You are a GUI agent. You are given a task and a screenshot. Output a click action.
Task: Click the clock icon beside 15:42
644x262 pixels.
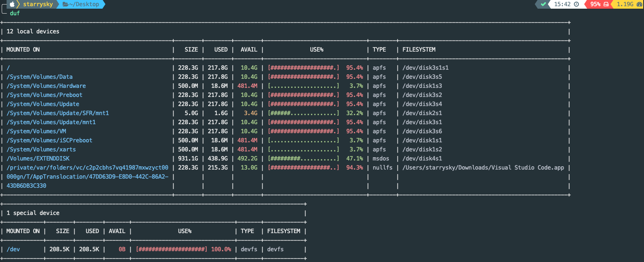click(x=576, y=4)
